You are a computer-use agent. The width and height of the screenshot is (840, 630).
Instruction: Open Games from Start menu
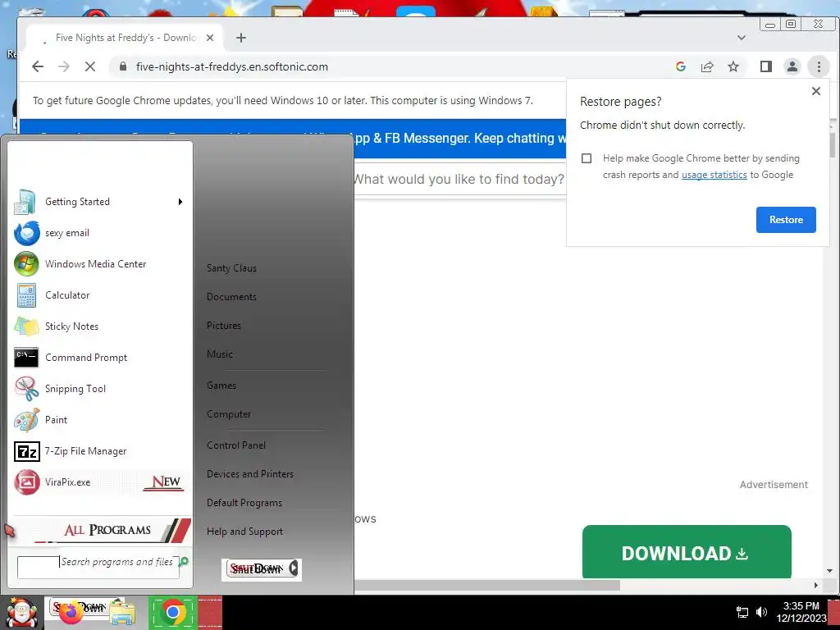221,386
